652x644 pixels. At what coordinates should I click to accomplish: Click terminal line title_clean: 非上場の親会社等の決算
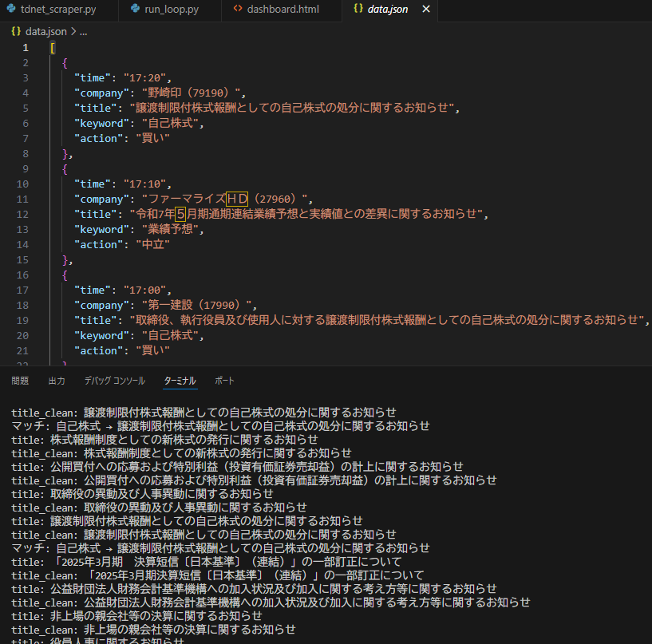point(153,630)
